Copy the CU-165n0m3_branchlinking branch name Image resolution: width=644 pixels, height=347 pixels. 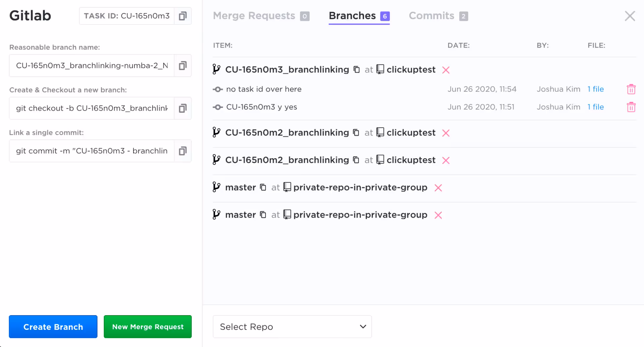357,70
